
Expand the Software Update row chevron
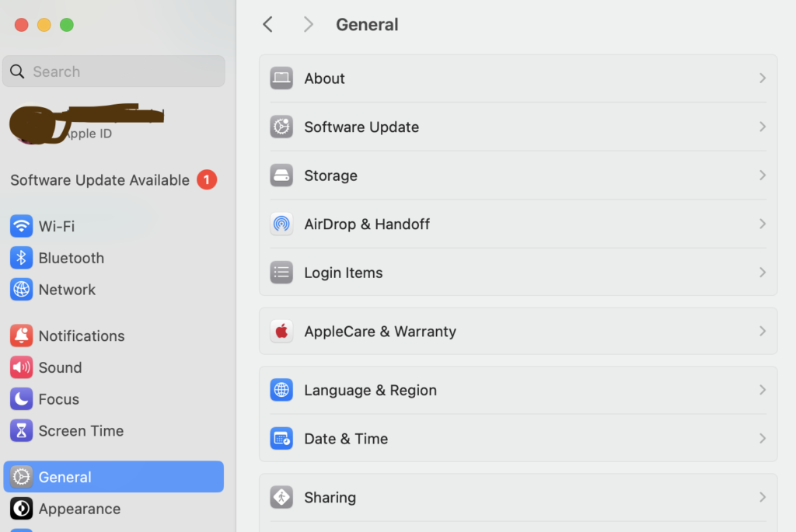coord(763,127)
